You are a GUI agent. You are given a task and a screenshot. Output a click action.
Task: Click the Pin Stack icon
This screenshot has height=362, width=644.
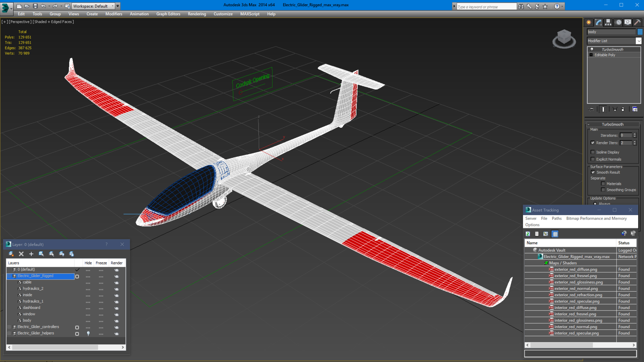[591, 109]
